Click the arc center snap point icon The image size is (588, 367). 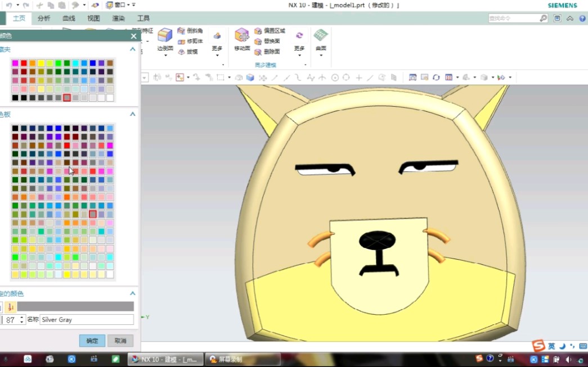click(x=335, y=78)
